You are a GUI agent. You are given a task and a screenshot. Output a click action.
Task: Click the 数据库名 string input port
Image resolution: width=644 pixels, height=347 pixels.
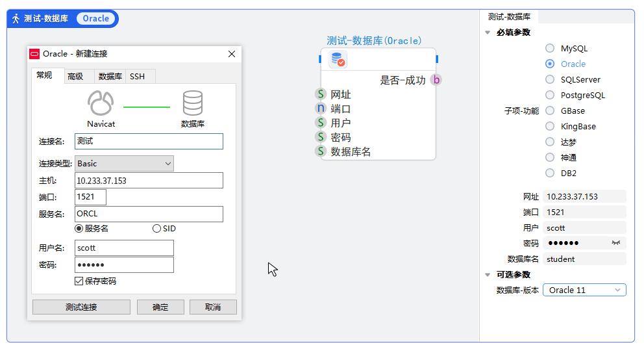[321, 151]
